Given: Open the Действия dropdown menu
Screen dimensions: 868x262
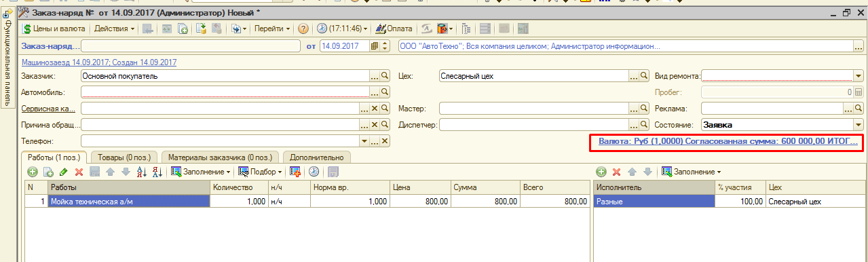Looking at the screenshot, I should click(x=114, y=29).
